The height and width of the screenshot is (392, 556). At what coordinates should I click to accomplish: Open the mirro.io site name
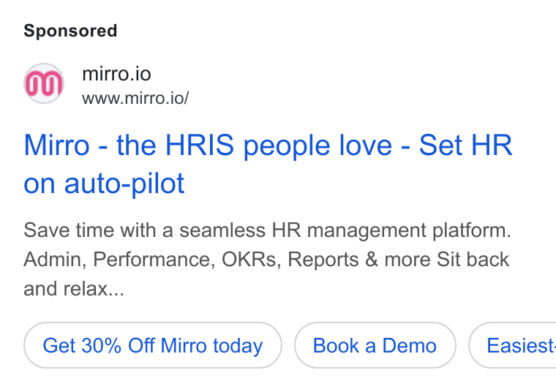point(116,74)
